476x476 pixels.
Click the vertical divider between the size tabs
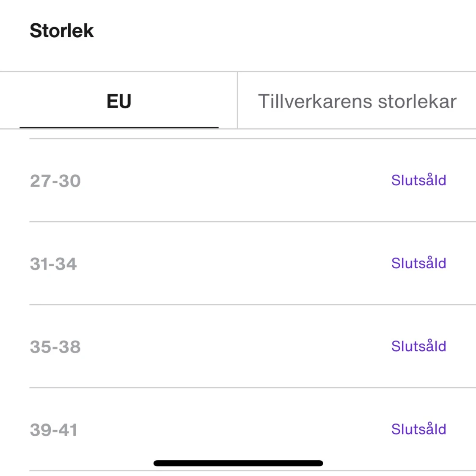237,101
